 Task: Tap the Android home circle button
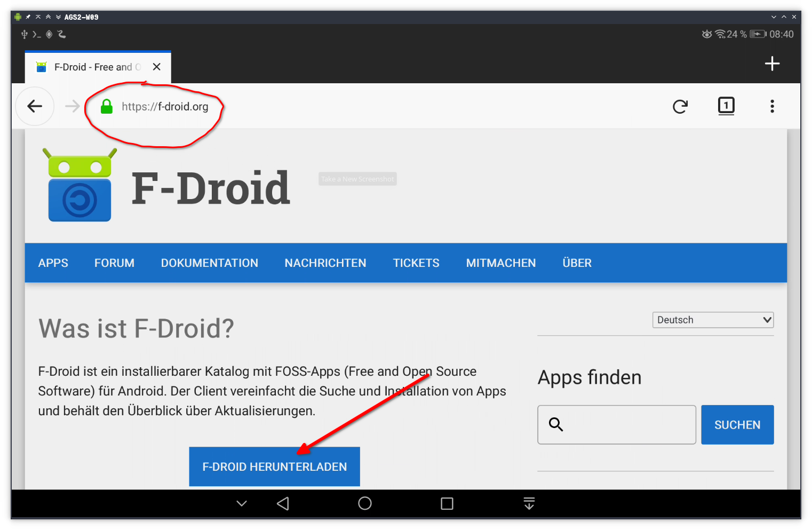365,503
